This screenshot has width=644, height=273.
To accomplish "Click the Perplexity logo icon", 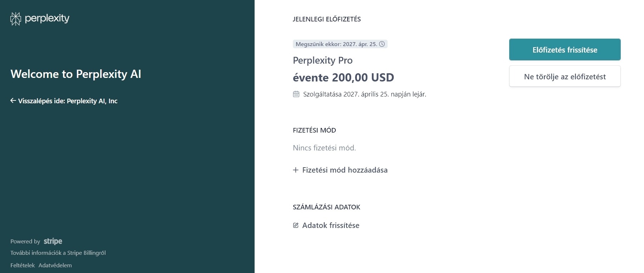I will click(16, 19).
